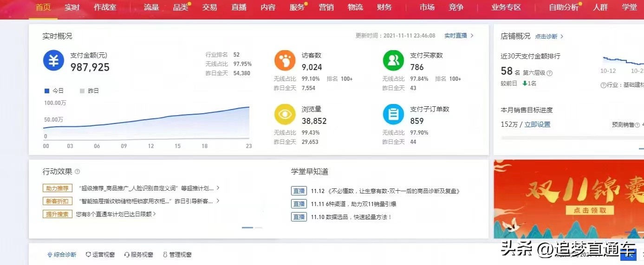The height and width of the screenshot is (265, 644).
Task: Switch to 服务视窗 tab
Action: point(138,255)
